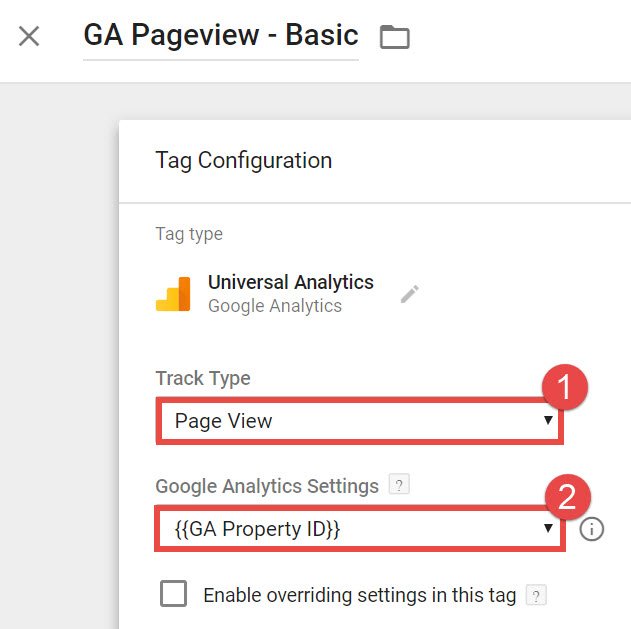Click the Track Type label
This screenshot has width=631, height=629.
[203, 378]
